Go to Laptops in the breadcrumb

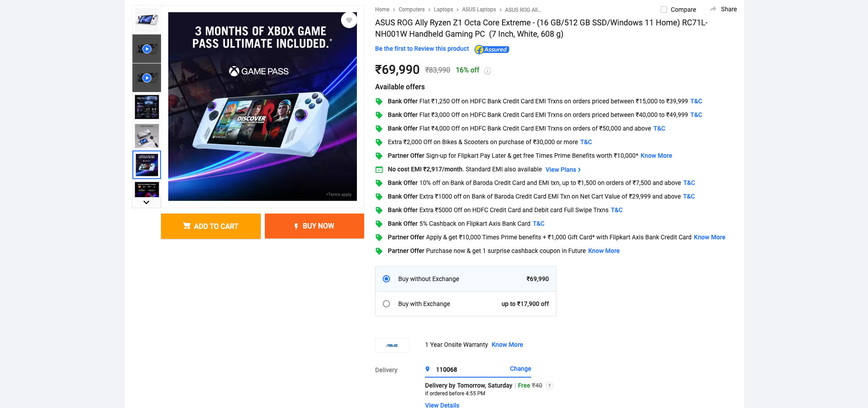(x=443, y=10)
